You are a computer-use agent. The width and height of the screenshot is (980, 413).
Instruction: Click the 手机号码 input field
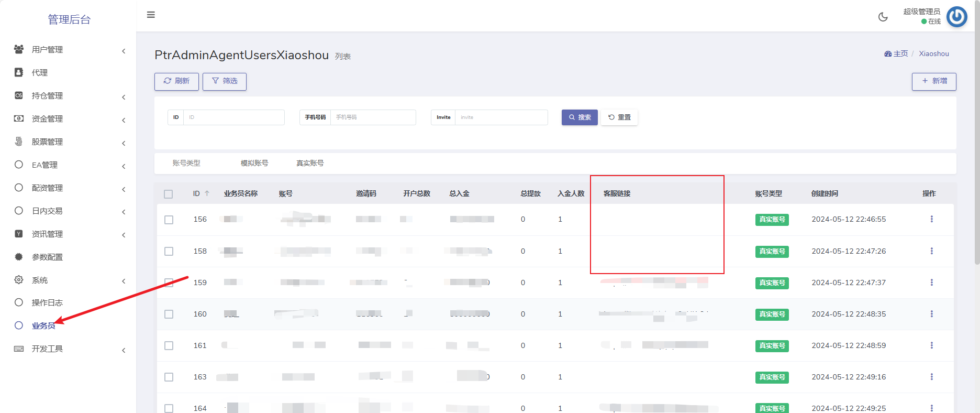coord(373,117)
